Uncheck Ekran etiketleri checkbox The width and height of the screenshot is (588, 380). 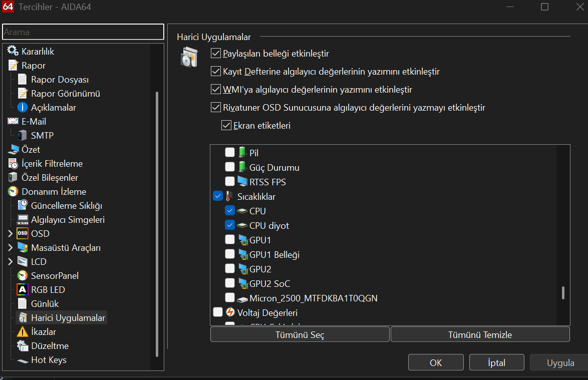click(226, 125)
